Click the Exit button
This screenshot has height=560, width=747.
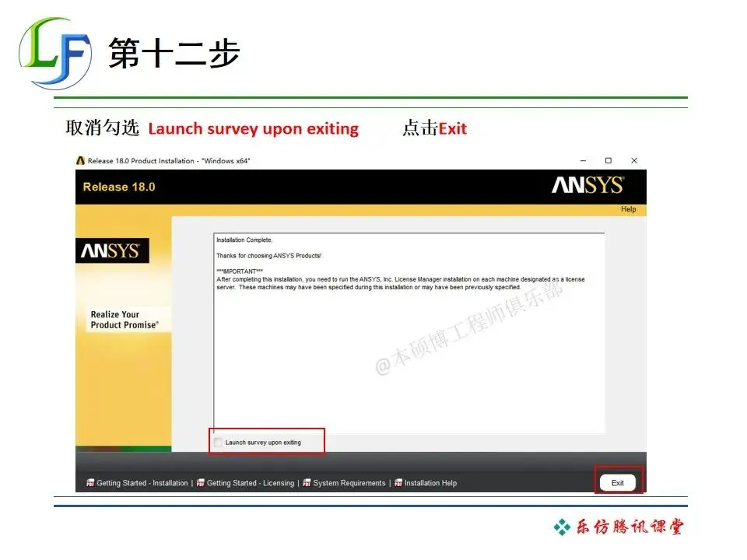click(617, 482)
